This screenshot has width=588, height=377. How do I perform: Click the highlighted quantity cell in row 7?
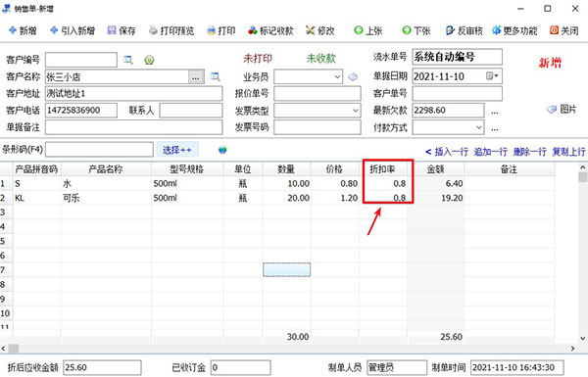tap(286, 270)
